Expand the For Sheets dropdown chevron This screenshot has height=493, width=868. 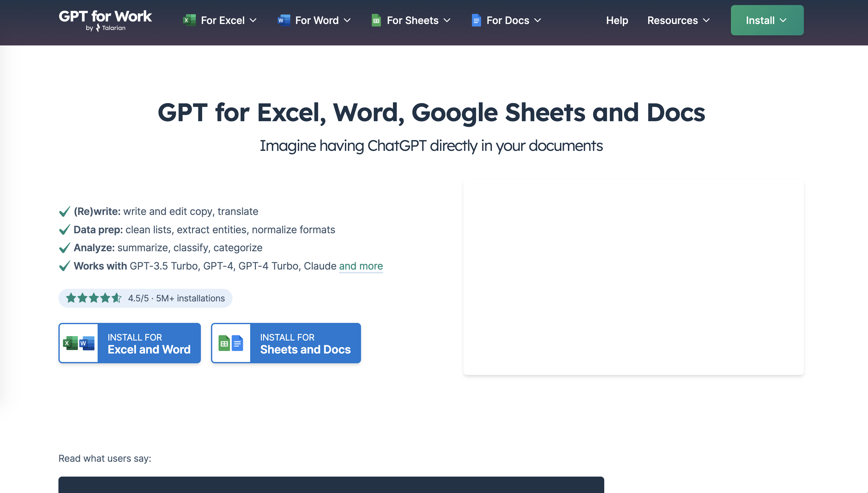click(447, 21)
